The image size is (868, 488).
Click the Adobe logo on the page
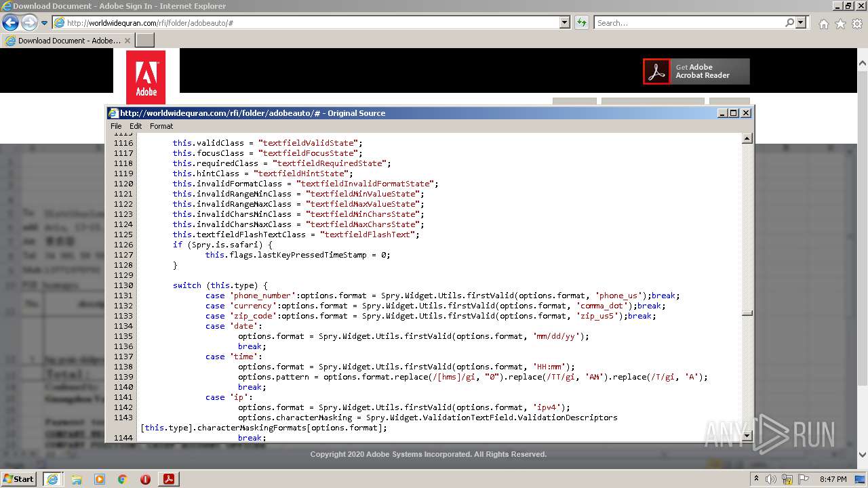(x=146, y=77)
